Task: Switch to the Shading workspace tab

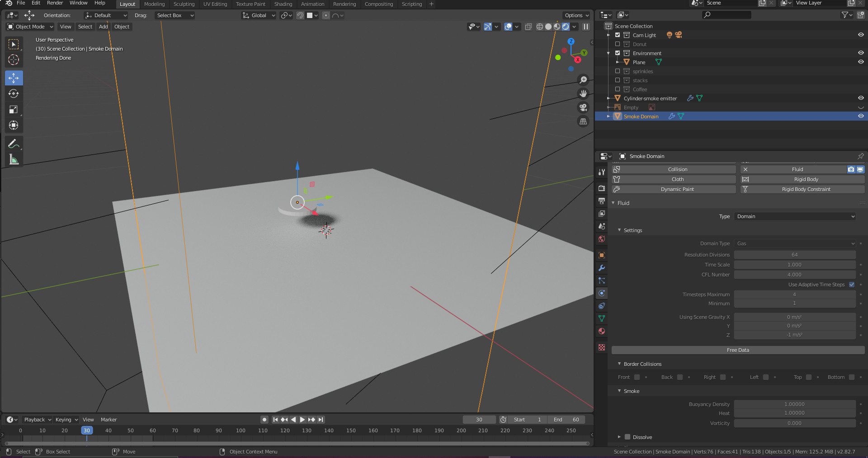Action: [x=283, y=4]
